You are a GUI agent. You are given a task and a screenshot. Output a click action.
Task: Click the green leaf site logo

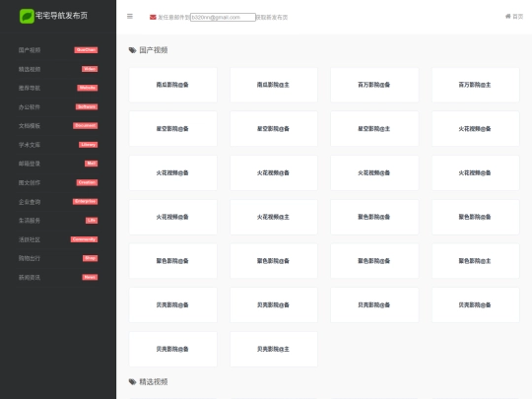pyautogui.click(x=27, y=16)
